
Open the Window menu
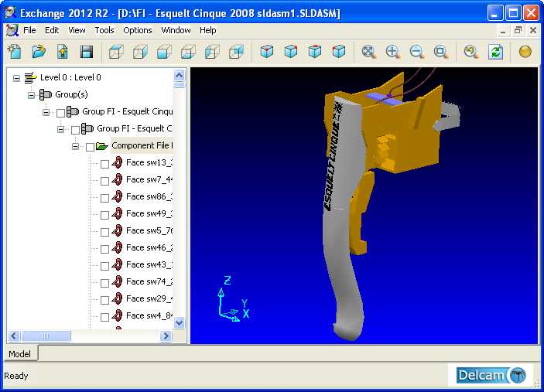176,30
